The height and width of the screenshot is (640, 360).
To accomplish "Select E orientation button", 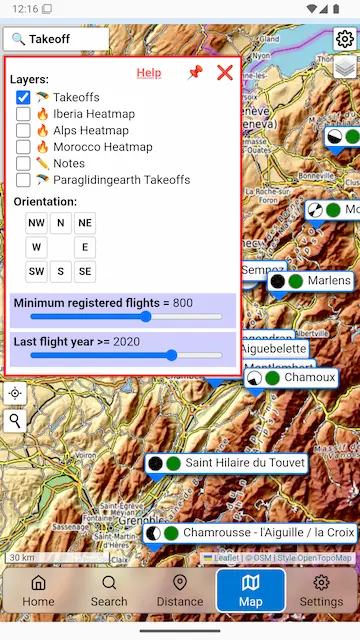I will click(85, 247).
